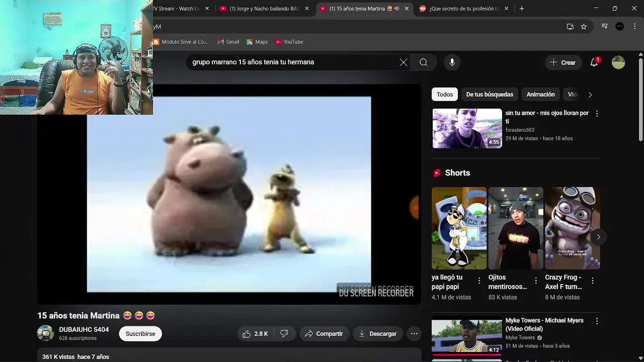Image resolution: width=644 pixels, height=362 pixels.
Task: Switch to the Que secreto de tu profesión tab
Action: 464,9
